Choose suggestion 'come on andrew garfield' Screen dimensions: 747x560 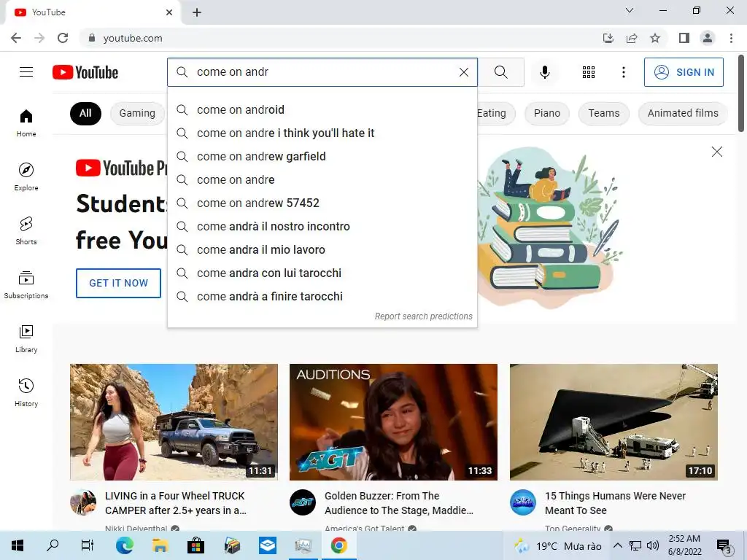(322, 156)
